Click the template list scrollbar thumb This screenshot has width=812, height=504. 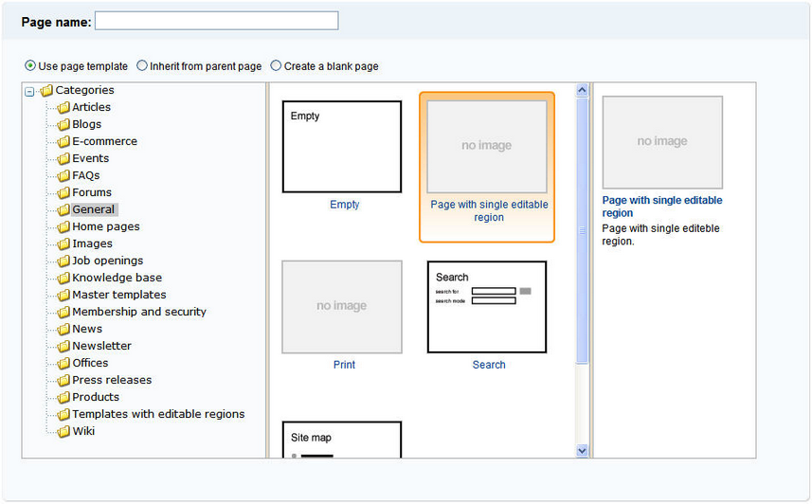click(582, 230)
